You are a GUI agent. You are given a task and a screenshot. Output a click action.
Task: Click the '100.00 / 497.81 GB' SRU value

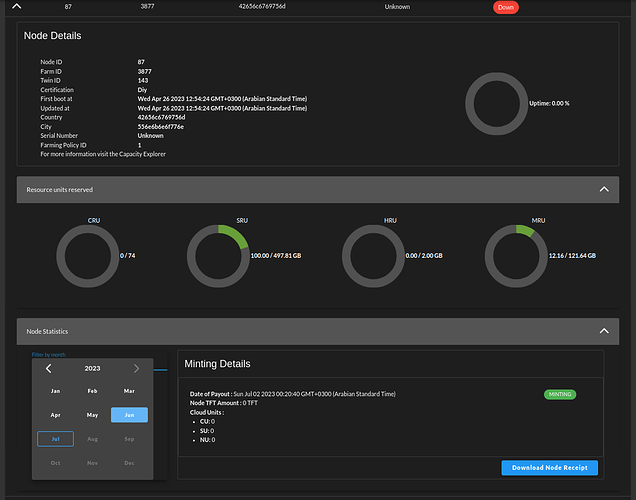click(276, 255)
